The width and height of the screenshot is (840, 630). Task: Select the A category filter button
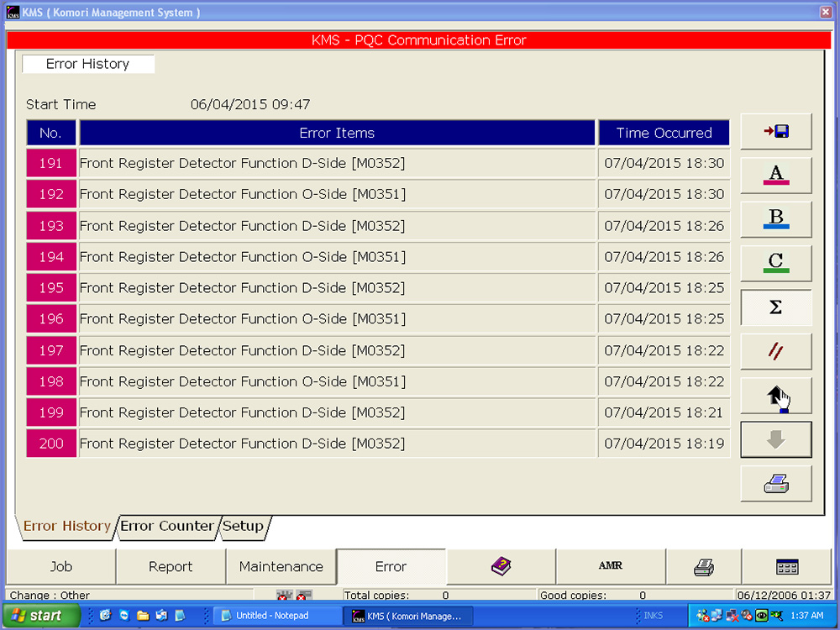click(x=775, y=176)
